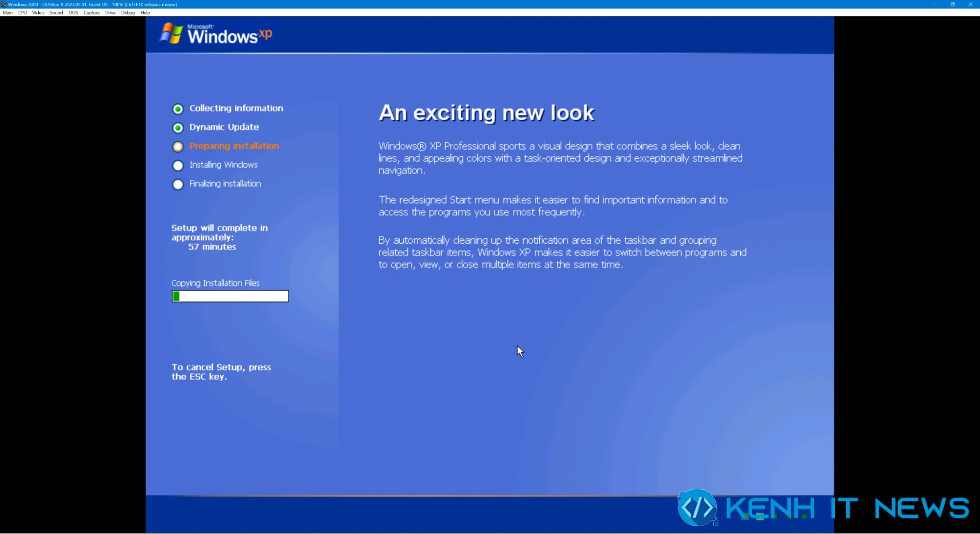Open the DOS menu
980x534 pixels.
(x=73, y=13)
